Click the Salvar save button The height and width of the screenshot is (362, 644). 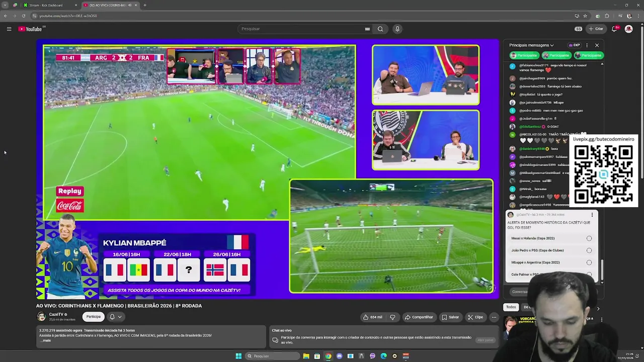point(450,317)
